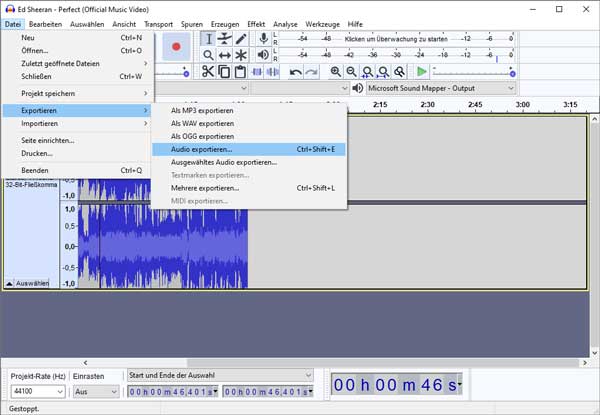Choose Mehrere exportieren...

tap(249, 188)
